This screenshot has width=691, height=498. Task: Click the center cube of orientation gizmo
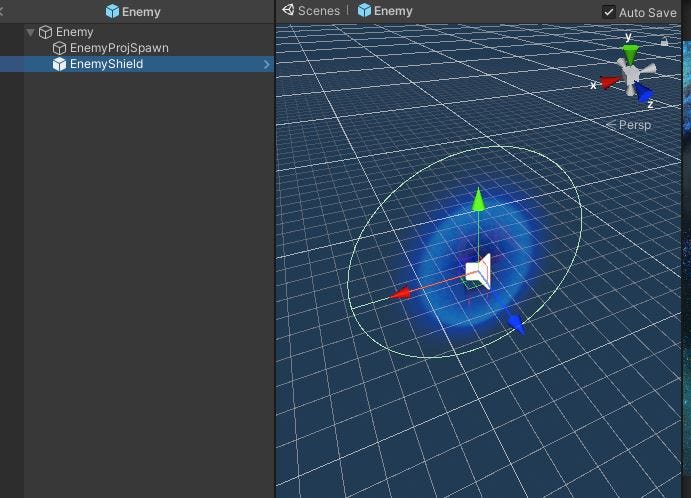tap(630, 74)
